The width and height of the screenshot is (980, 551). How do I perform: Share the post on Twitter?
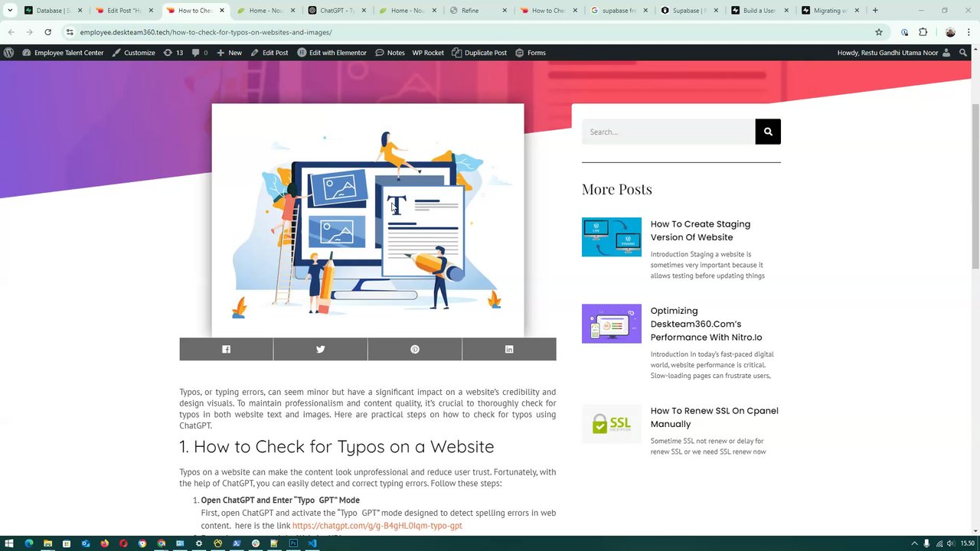tap(320, 349)
